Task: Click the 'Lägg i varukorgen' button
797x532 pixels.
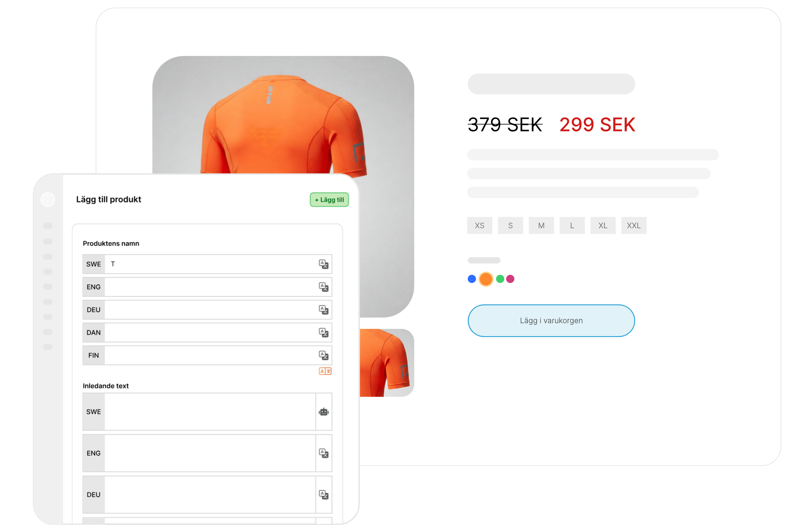Action: click(x=551, y=321)
